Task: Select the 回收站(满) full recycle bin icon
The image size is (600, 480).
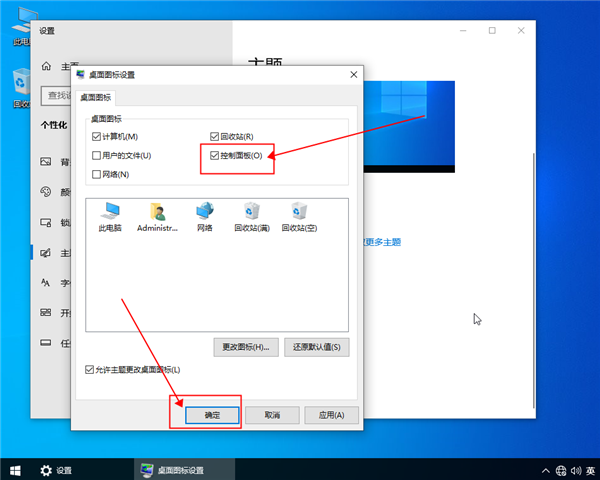Action: coord(252,212)
